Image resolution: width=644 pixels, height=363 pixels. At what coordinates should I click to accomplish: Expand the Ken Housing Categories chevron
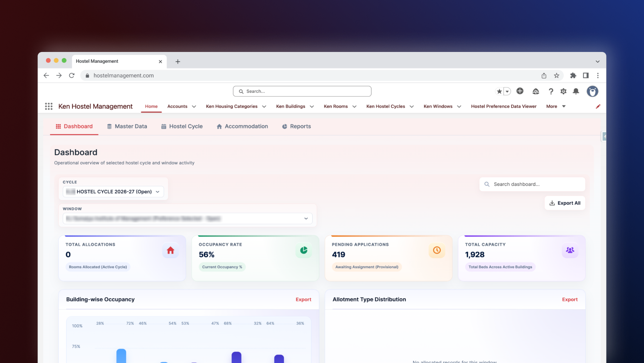point(264,107)
